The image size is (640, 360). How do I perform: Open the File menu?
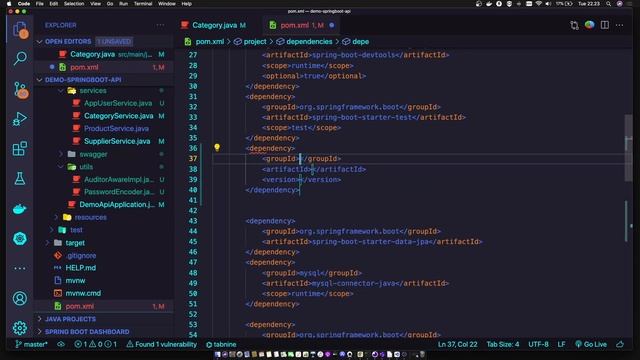click(x=40, y=4)
